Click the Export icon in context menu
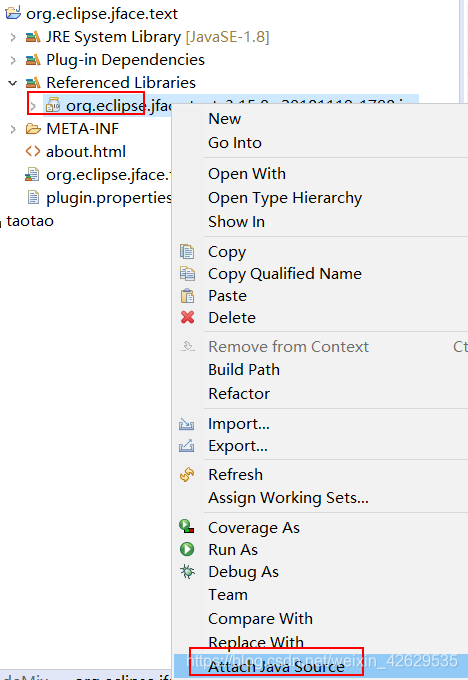 187,446
